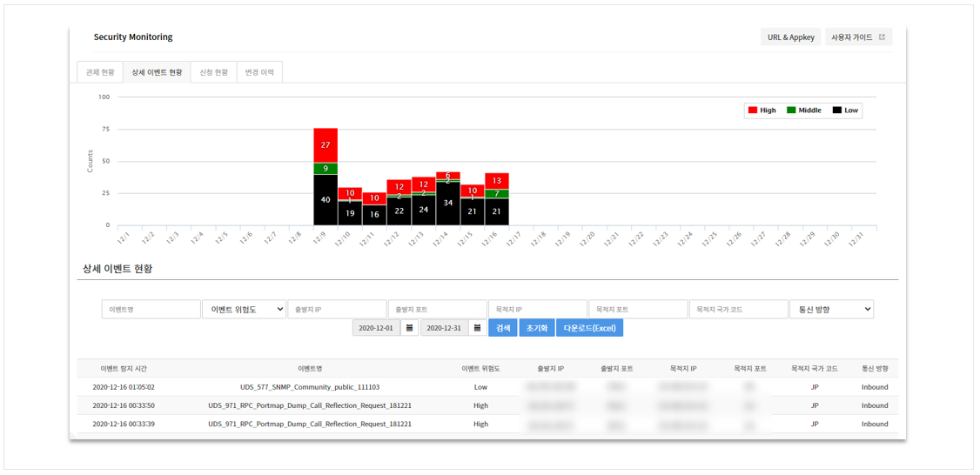
Task: Click the red bar segment labeled 27
Action: point(325,145)
